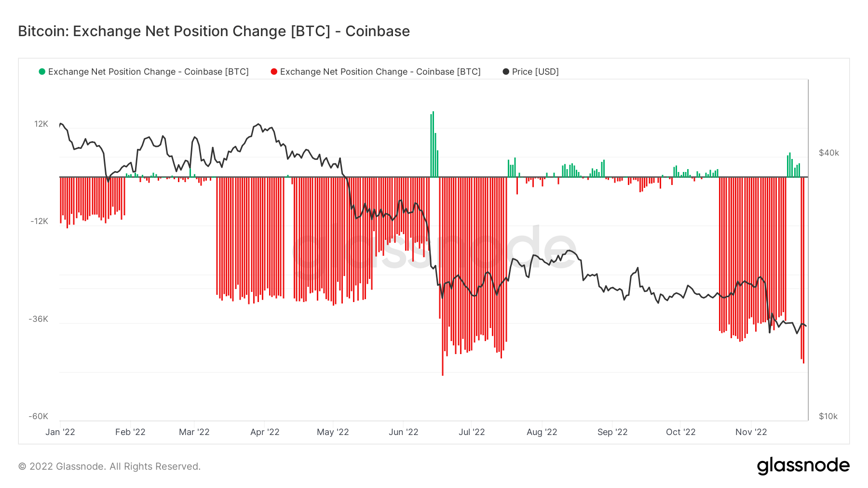Click the green legend dot for Coinbase
This screenshot has width=868, height=488.
click(x=42, y=72)
